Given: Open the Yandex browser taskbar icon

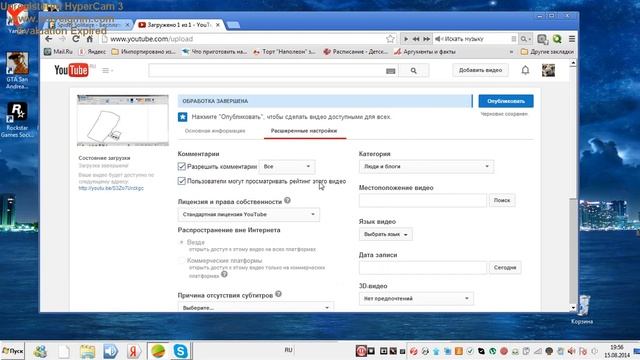Looking at the screenshot, I should [133, 351].
